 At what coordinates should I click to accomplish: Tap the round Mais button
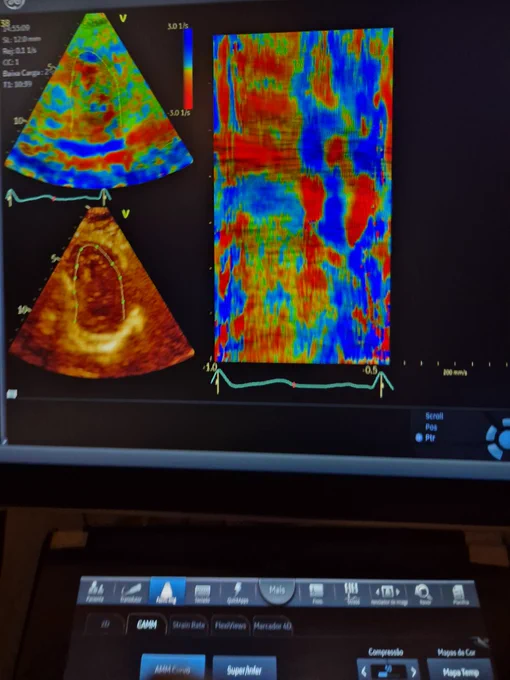(277, 590)
